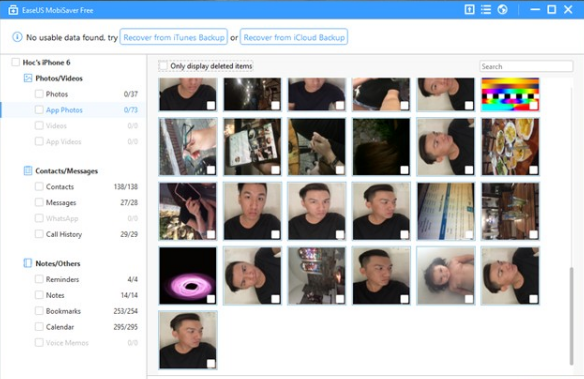Check the Bookmarks checkbox
Viewport: 584px width, 379px height.
pyautogui.click(x=39, y=310)
